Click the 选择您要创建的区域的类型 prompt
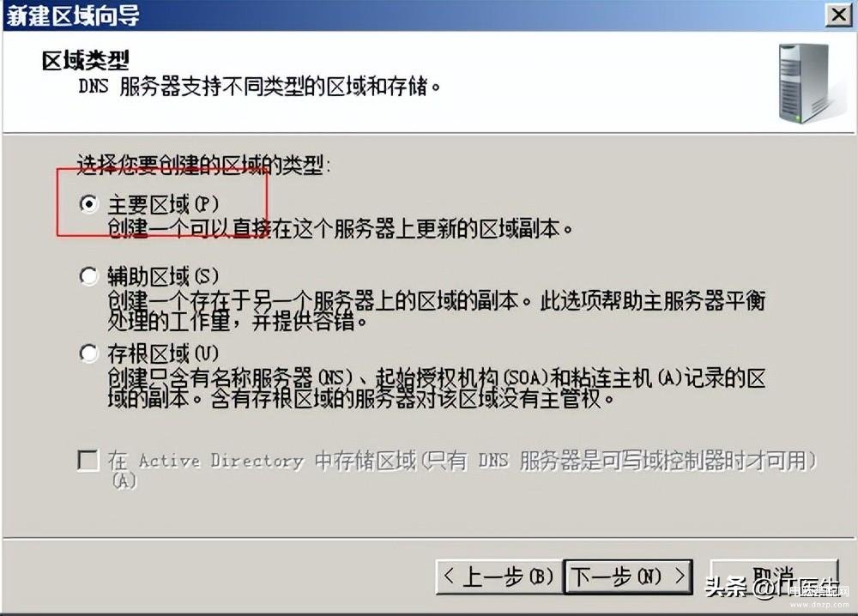 pyautogui.click(x=203, y=165)
